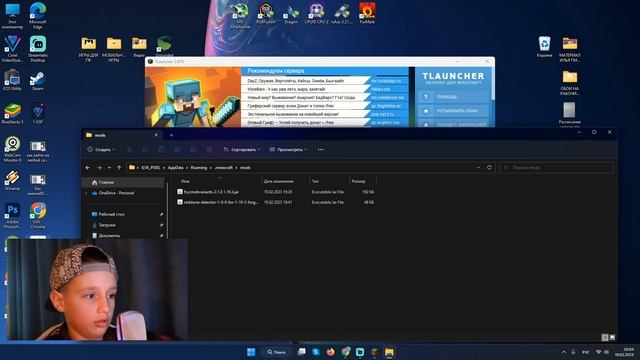This screenshot has width=640, height=360.
Task: Open the DayZ server entry in TLauncher
Action: 324,81
